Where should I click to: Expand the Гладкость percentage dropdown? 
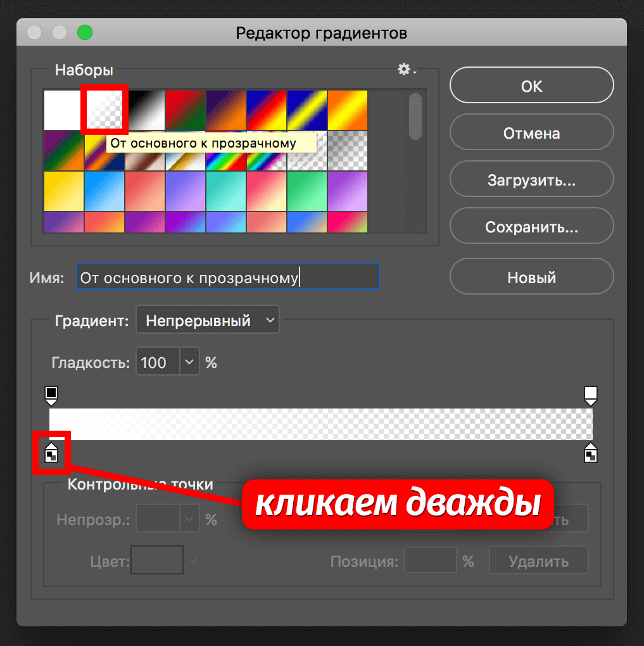tap(189, 362)
